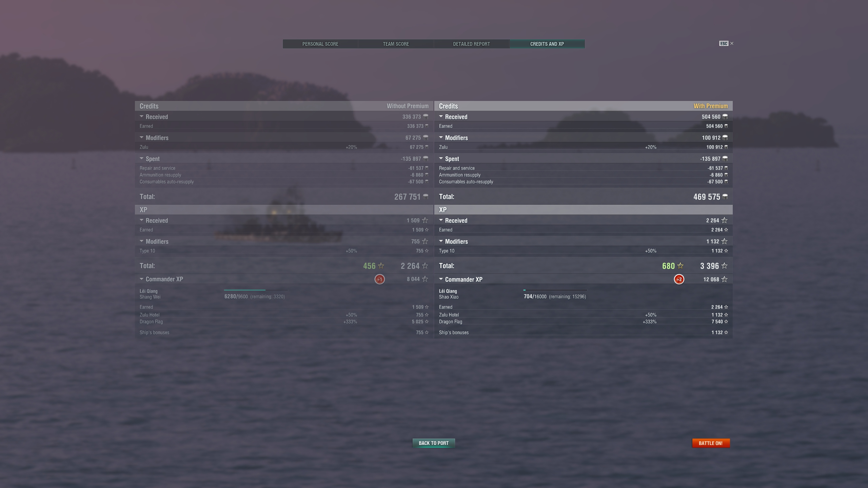The width and height of the screenshot is (868, 488).
Task: Click the coin icon next to 267 751 total
Action: coord(426,197)
